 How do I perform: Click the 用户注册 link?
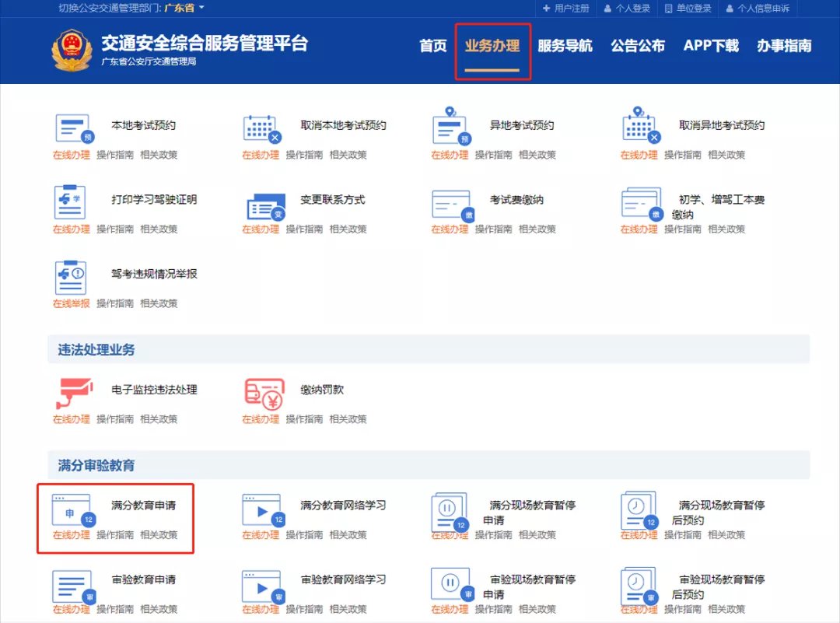(566, 9)
